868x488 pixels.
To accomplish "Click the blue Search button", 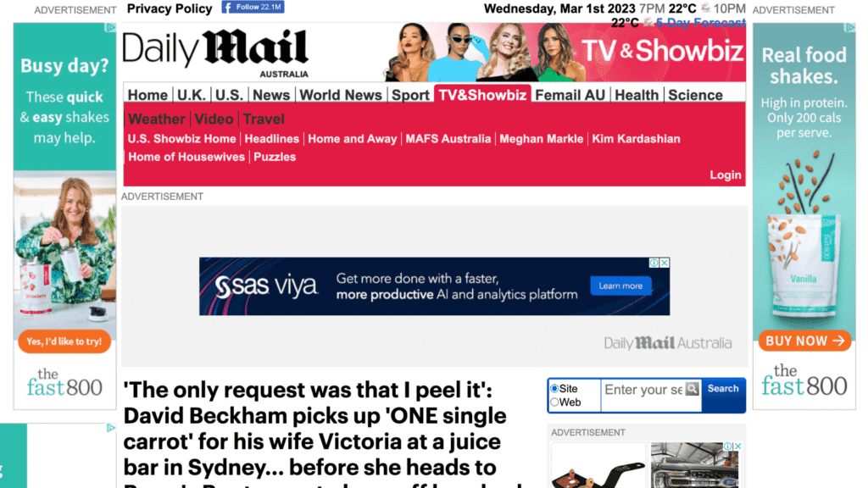I will 723,389.
